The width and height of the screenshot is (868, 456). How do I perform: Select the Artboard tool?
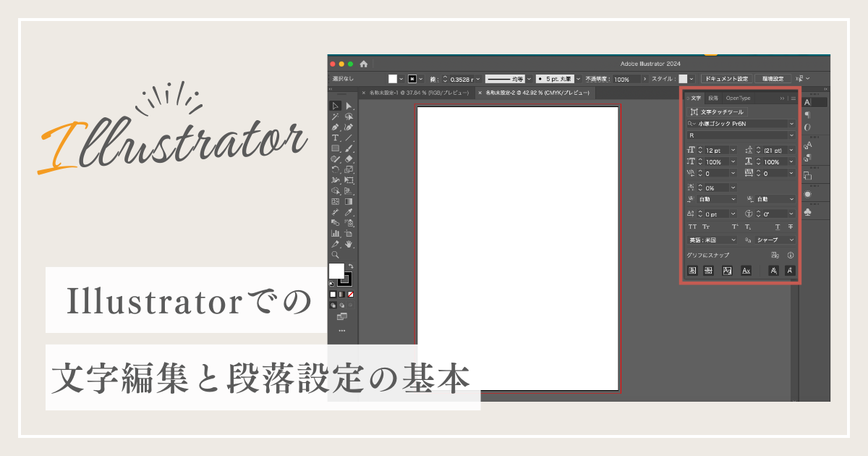(349, 233)
